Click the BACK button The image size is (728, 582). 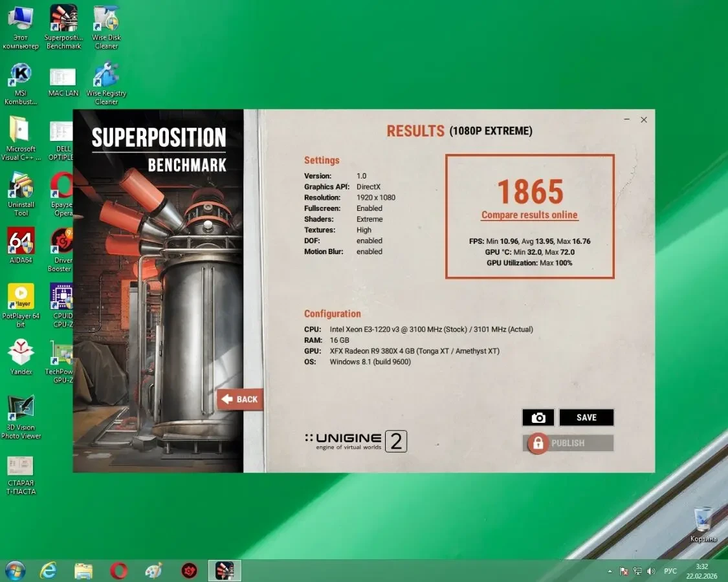240,399
